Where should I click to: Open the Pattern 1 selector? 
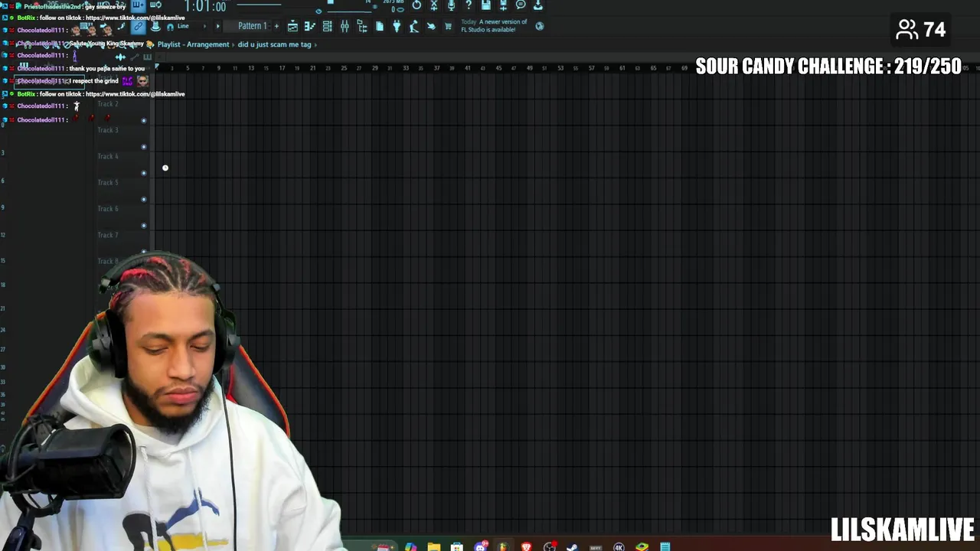click(252, 26)
